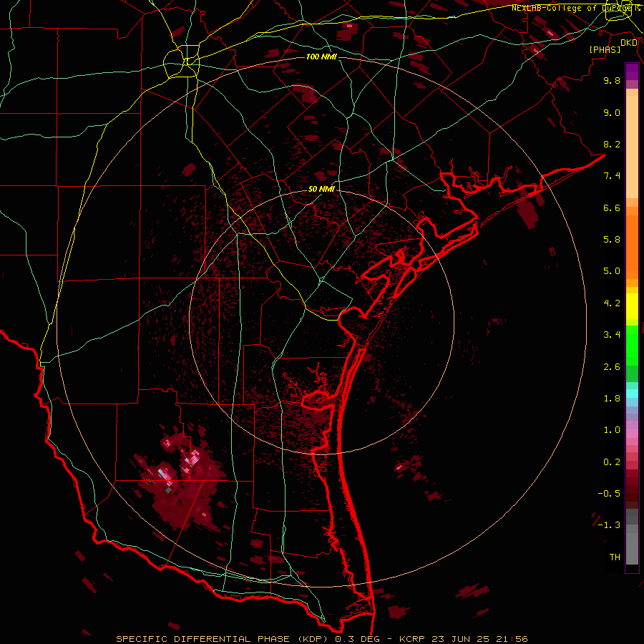The width and height of the screenshot is (644, 644).
Task: Click the -1.3 scale label
Action: tap(609, 525)
